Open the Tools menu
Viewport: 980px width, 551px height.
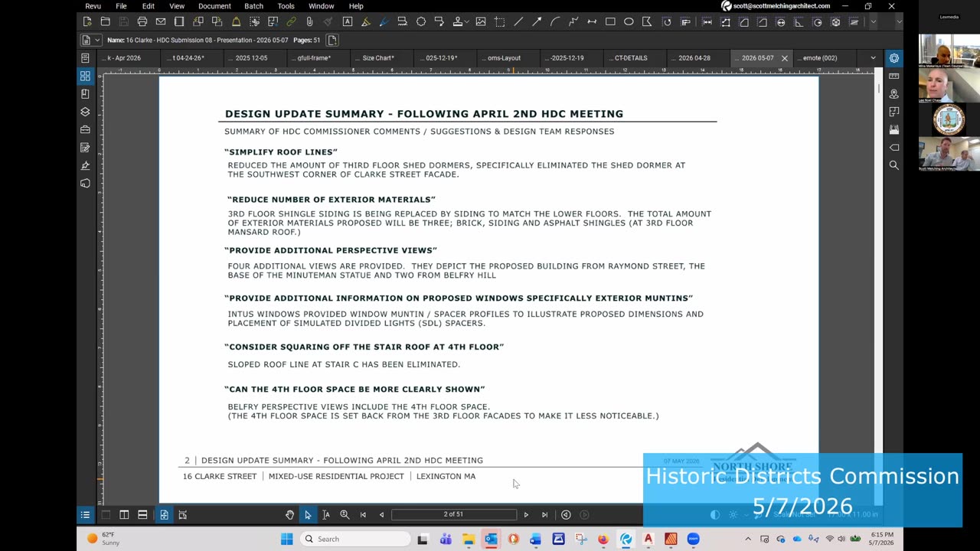pyautogui.click(x=286, y=6)
